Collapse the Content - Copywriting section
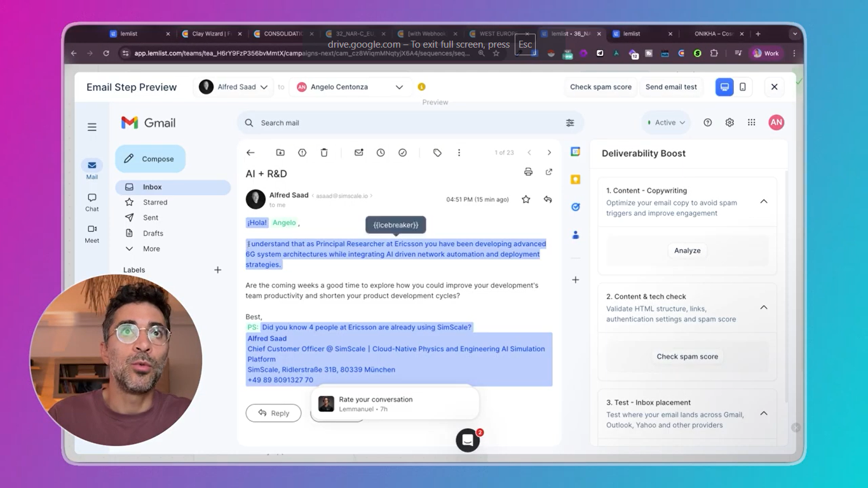Screen dimensions: 868x488 [764, 201]
